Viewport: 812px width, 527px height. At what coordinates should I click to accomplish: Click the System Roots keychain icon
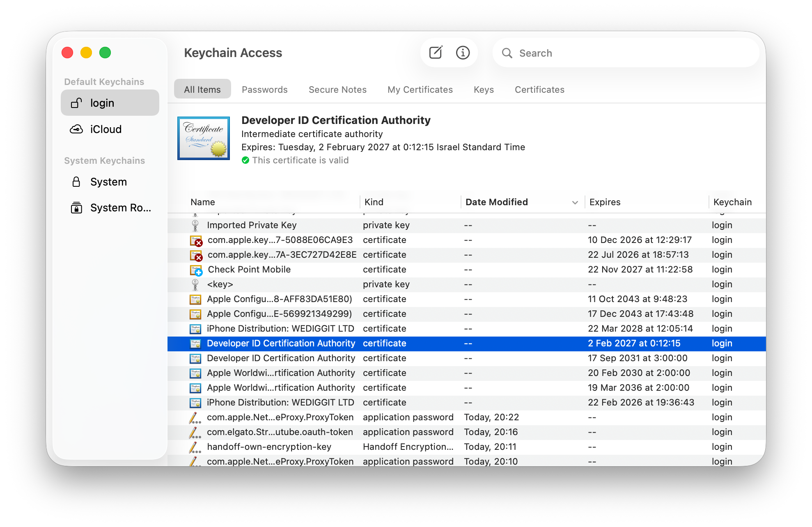pyautogui.click(x=76, y=208)
